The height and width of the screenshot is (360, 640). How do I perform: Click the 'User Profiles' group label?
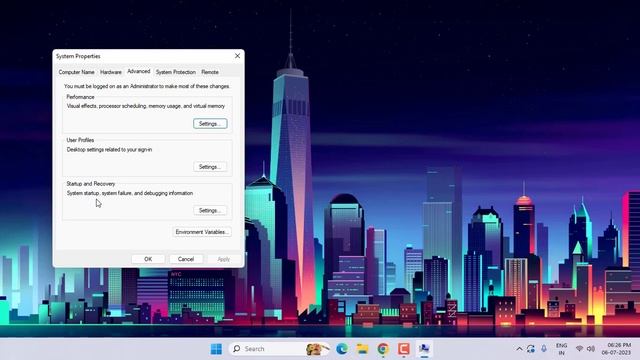[80, 140]
